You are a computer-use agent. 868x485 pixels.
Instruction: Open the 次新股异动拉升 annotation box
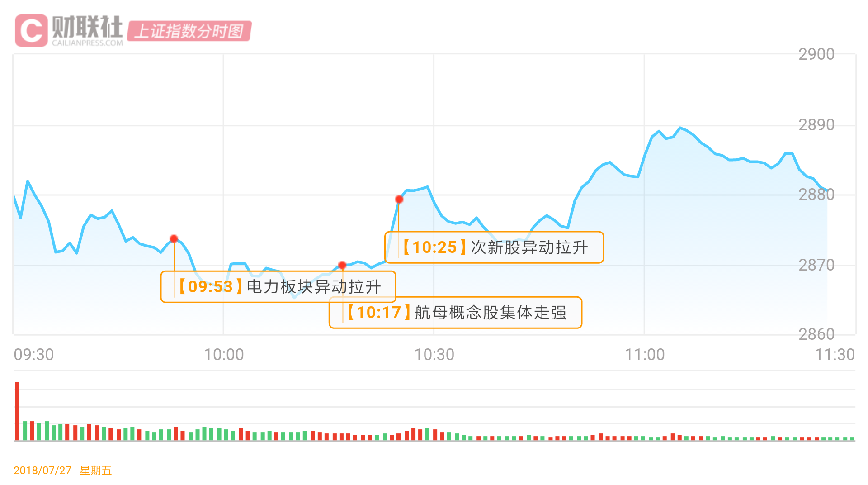494,247
